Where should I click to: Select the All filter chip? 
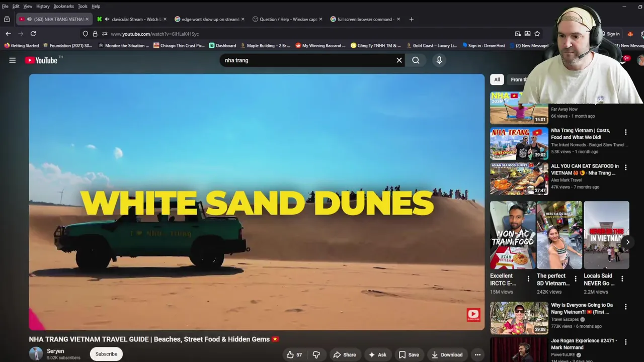click(x=497, y=79)
